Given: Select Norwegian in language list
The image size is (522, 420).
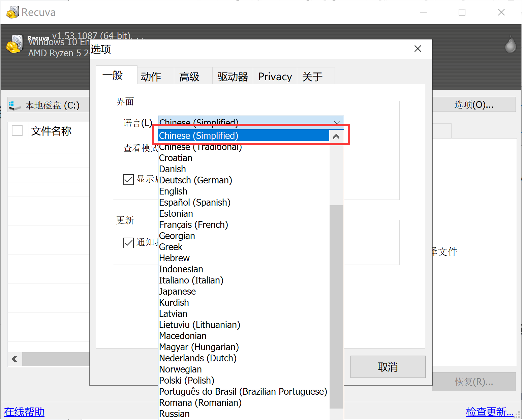Looking at the screenshot, I should (x=244, y=369).
